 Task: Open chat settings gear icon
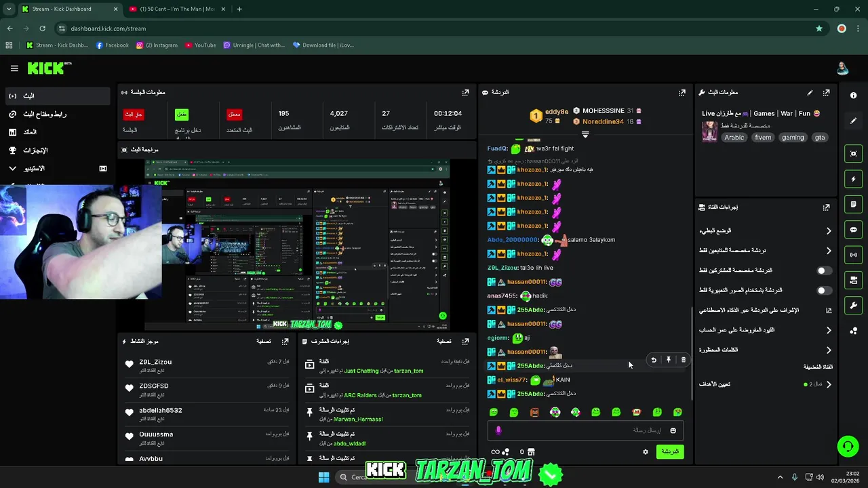point(646,451)
